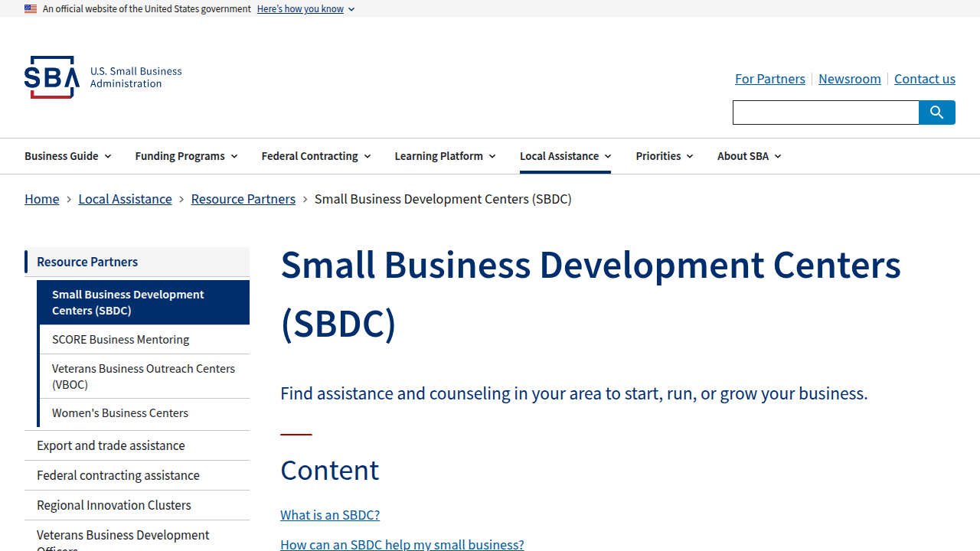
Task: Click Resource Partners in the breadcrumb trail
Action: [x=243, y=199]
